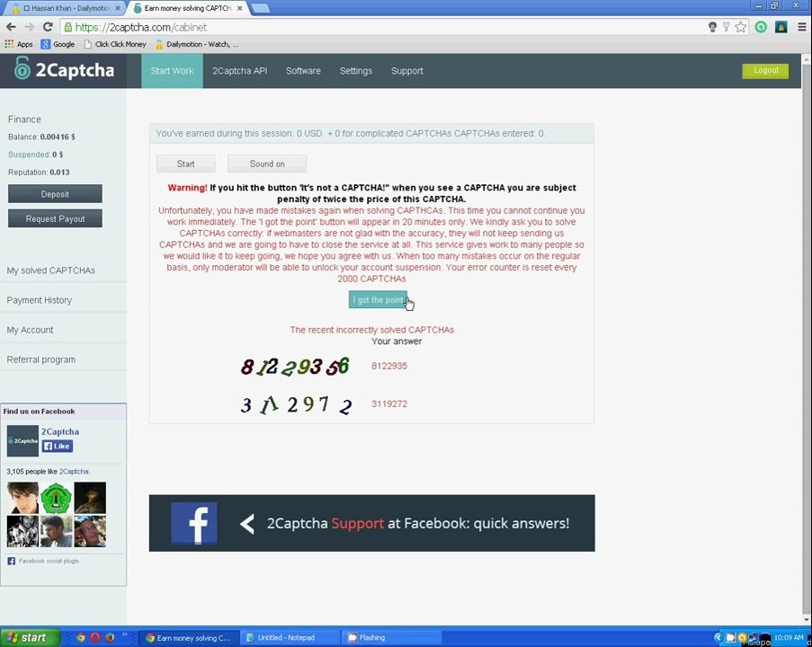
Task: Click the Reputation value 0.013
Action: click(59, 172)
